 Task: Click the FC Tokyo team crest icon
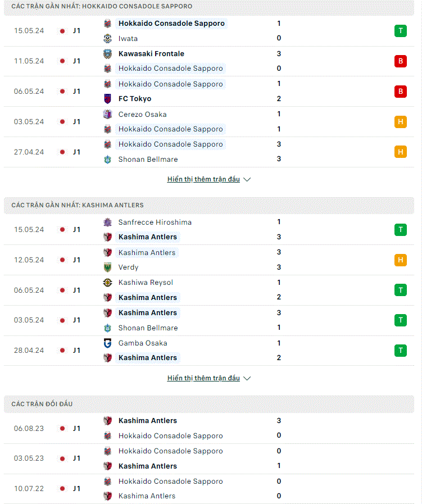click(x=108, y=99)
